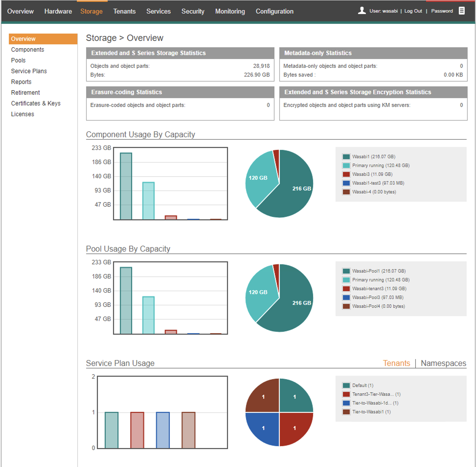Click the user profile icon
476x467 pixels.
coord(362,11)
